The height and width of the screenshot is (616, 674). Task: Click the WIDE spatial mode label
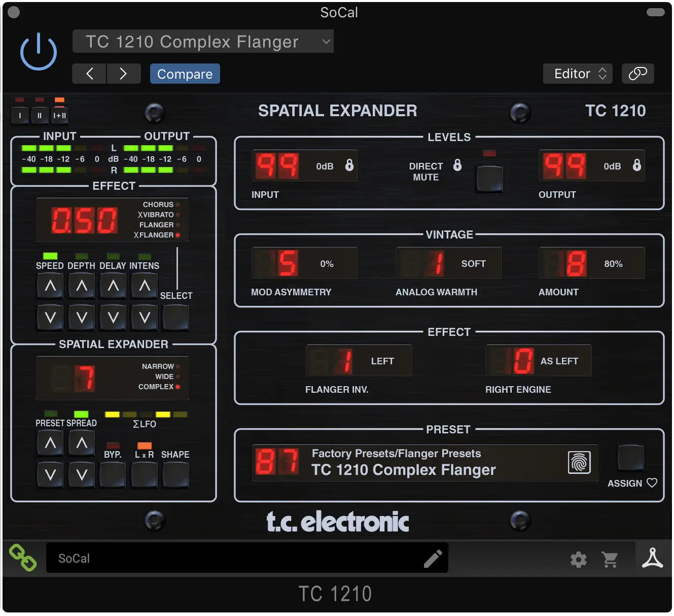click(164, 377)
